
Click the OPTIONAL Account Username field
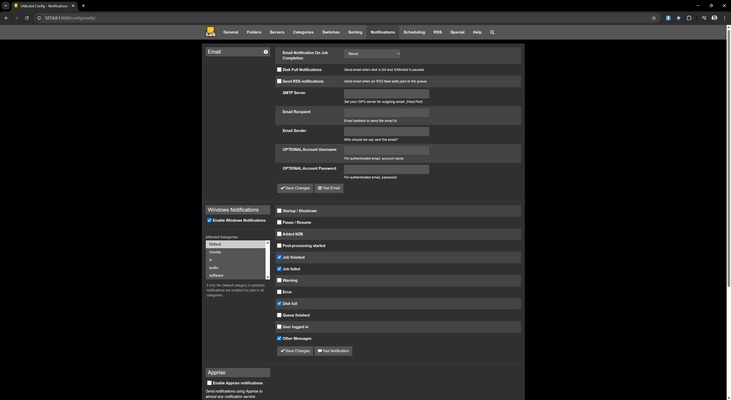pos(386,151)
